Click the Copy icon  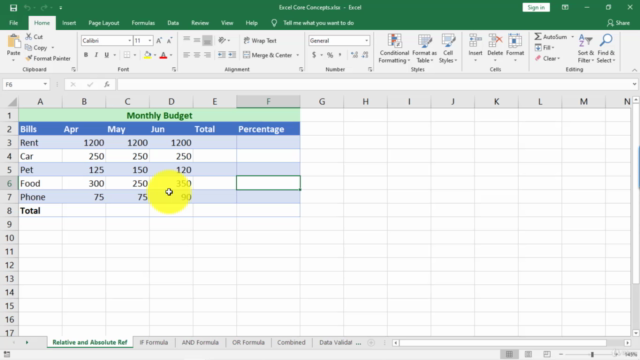tap(29, 48)
